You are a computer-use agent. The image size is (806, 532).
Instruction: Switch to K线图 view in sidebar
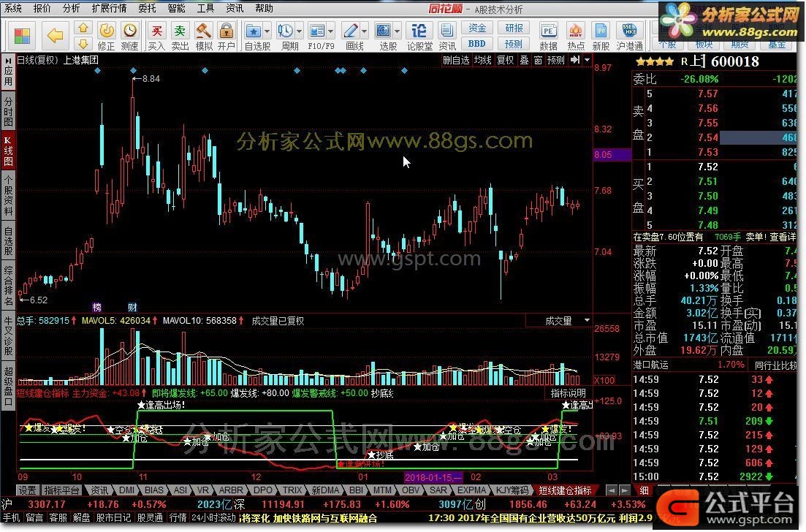tap(8, 150)
